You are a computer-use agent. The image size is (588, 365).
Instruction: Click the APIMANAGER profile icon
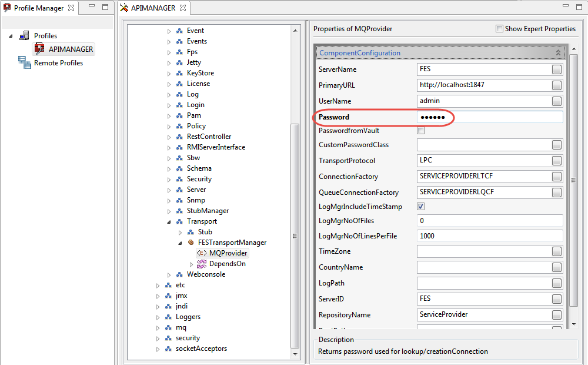coord(39,49)
